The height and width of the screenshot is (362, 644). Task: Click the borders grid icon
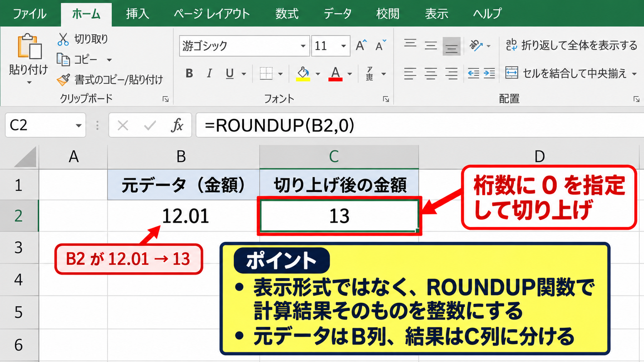(x=266, y=73)
